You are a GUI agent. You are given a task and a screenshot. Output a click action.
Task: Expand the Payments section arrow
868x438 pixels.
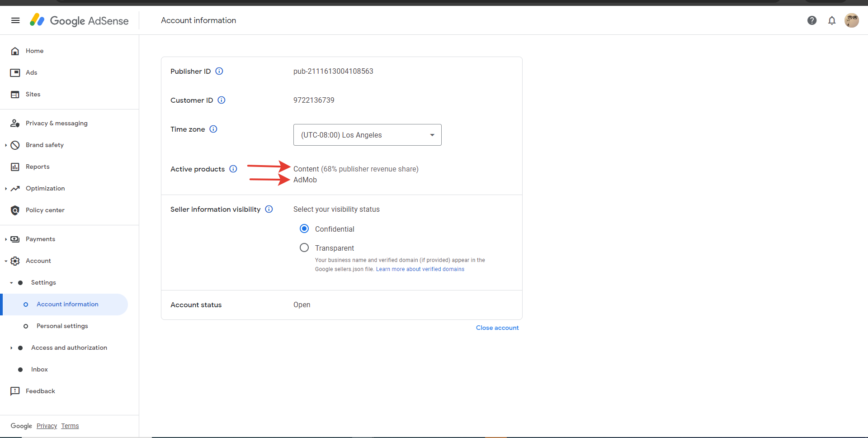point(6,239)
